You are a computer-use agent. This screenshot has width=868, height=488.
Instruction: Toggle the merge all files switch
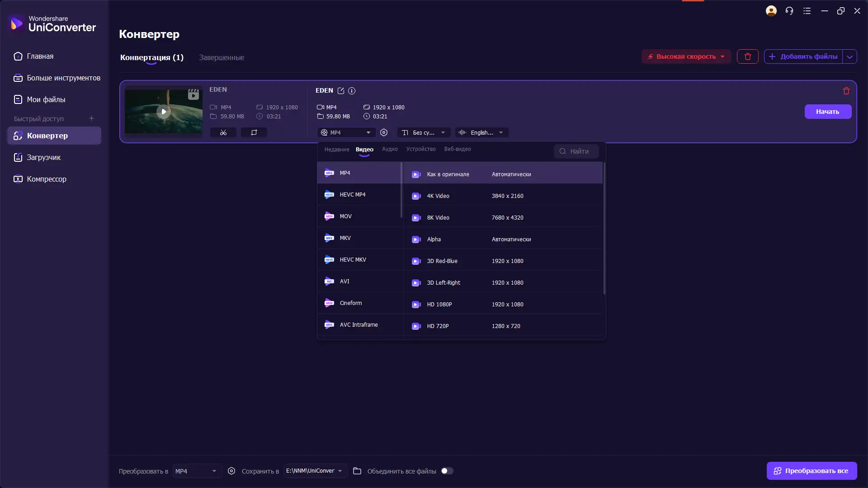(x=447, y=471)
